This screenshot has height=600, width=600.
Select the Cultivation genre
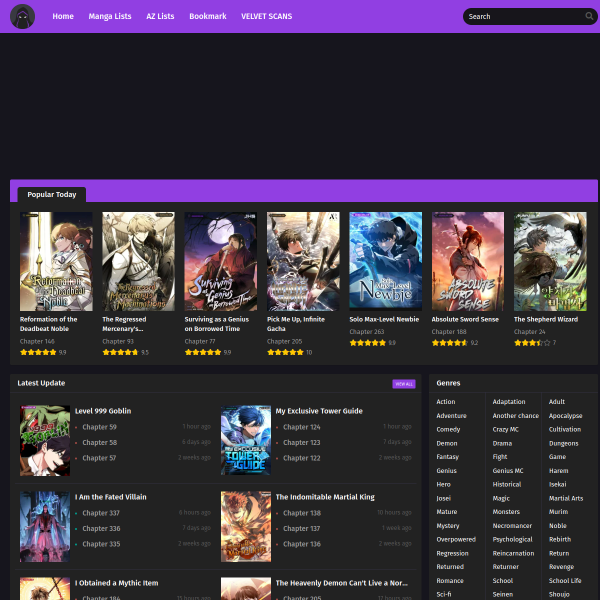click(x=565, y=429)
